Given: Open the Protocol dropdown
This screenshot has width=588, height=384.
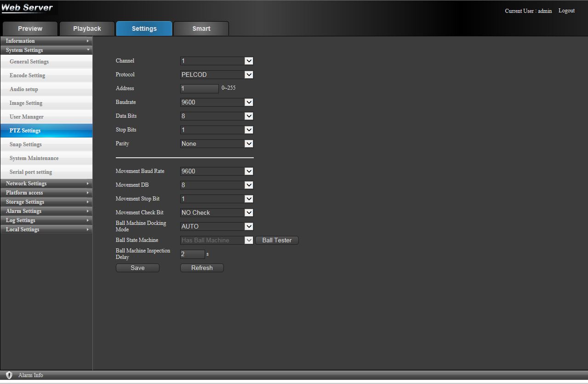Looking at the screenshot, I should (217, 75).
